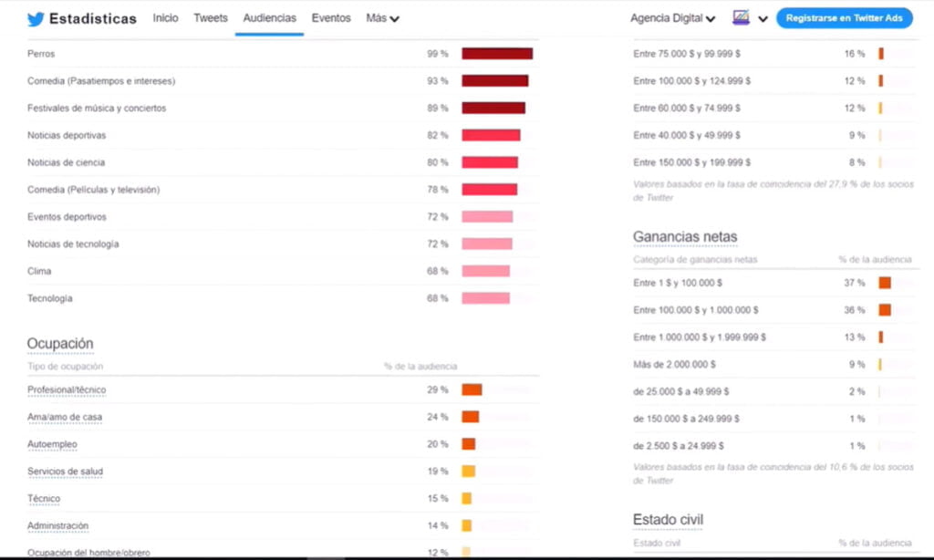Click the 99% bar next to Perros
This screenshot has height=560, width=934.
point(497,54)
